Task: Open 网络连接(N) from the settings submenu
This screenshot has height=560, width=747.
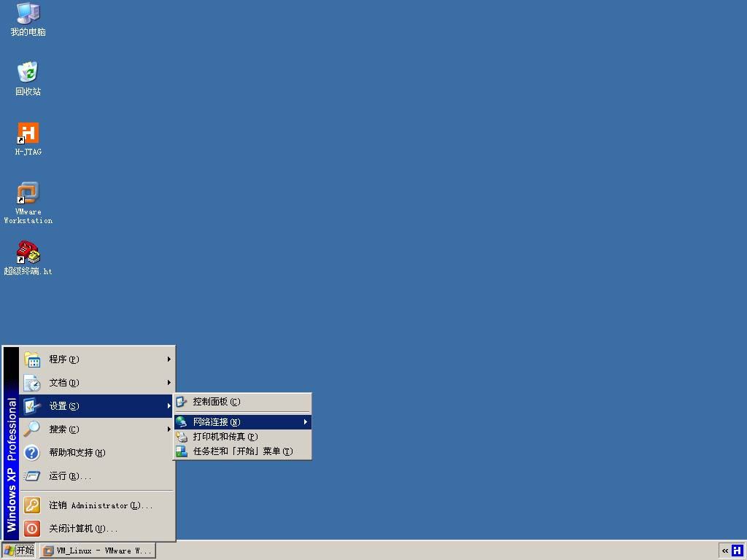Action: [x=242, y=422]
